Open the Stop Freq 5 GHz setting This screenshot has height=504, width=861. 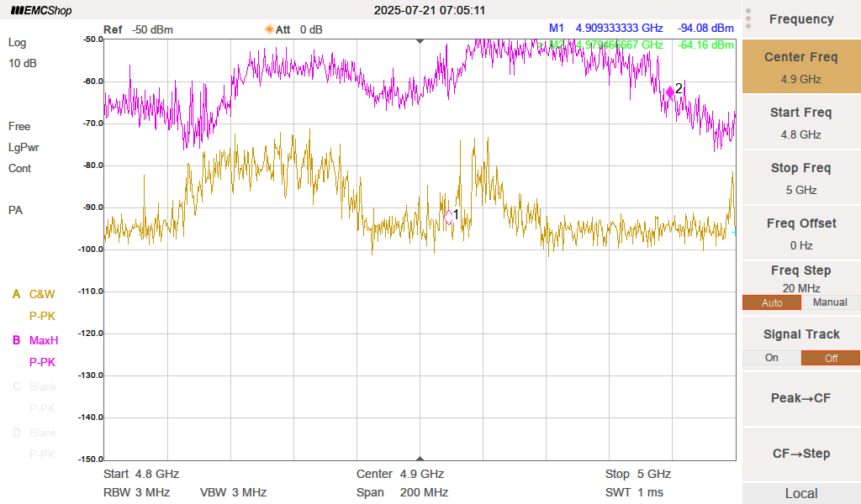click(x=800, y=178)
